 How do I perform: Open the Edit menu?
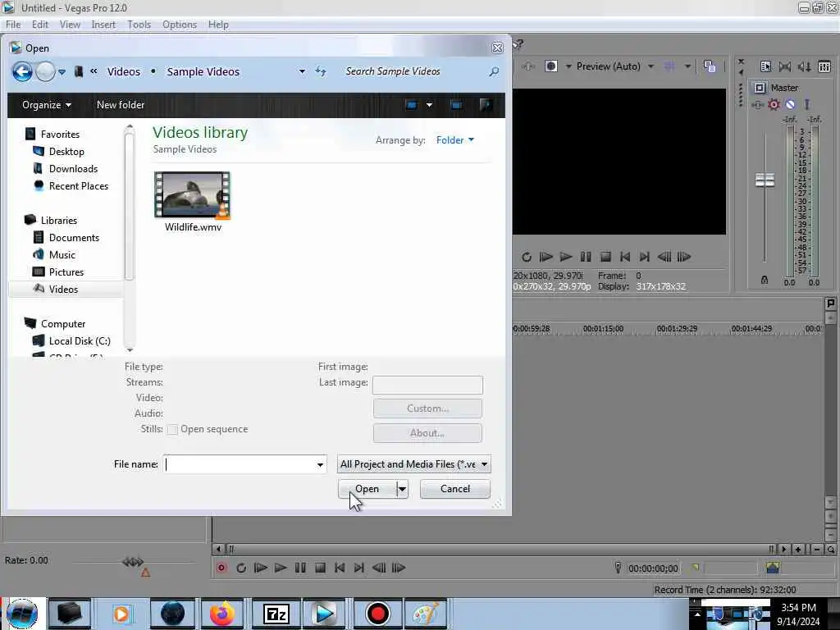pos(39,25)
